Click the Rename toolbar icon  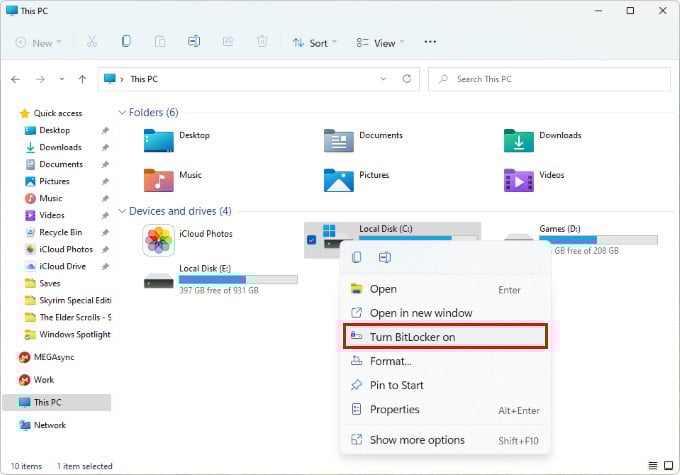coord(194,42)
